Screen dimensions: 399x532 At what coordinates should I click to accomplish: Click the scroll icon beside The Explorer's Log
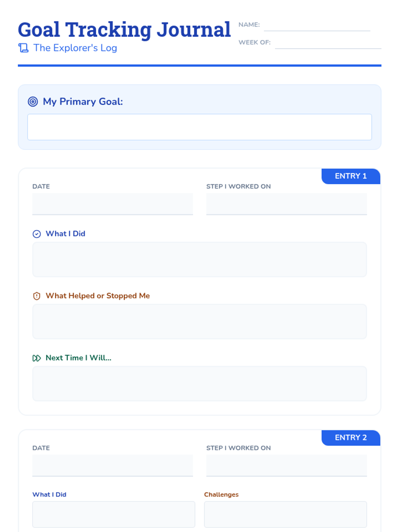23,48
